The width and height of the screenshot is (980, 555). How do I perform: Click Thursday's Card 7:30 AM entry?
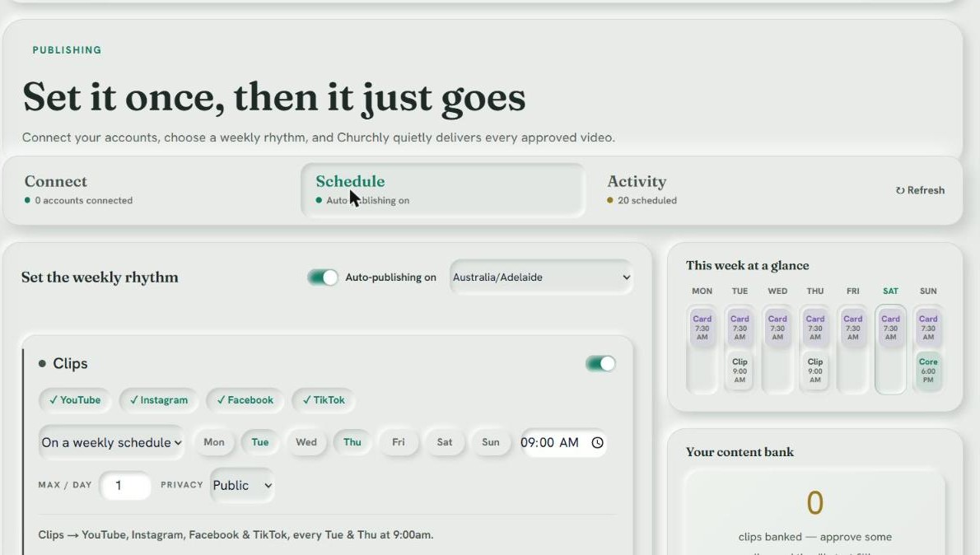click(x=815, y=328)
